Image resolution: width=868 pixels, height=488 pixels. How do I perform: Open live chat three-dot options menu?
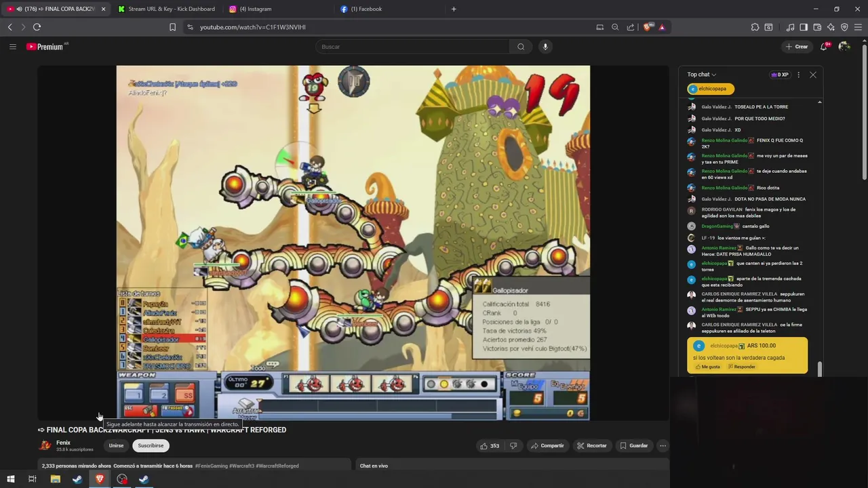tap(798, 75)
